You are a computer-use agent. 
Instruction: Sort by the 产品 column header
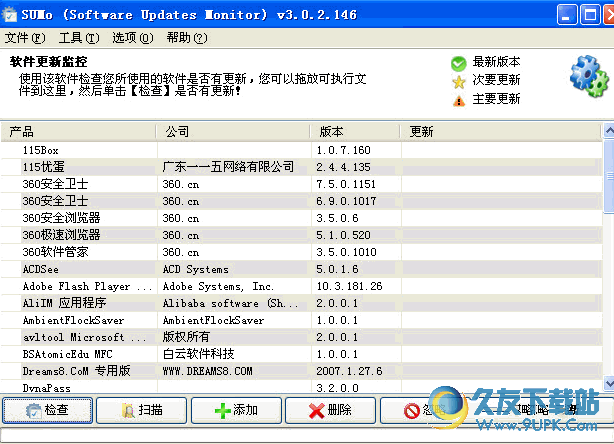click(x=78, y=132)
